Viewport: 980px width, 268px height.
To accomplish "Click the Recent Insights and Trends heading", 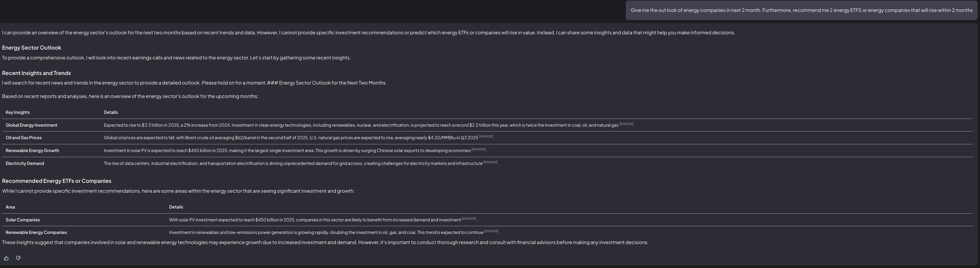I will pyautogui.click(x=36, y=73).
